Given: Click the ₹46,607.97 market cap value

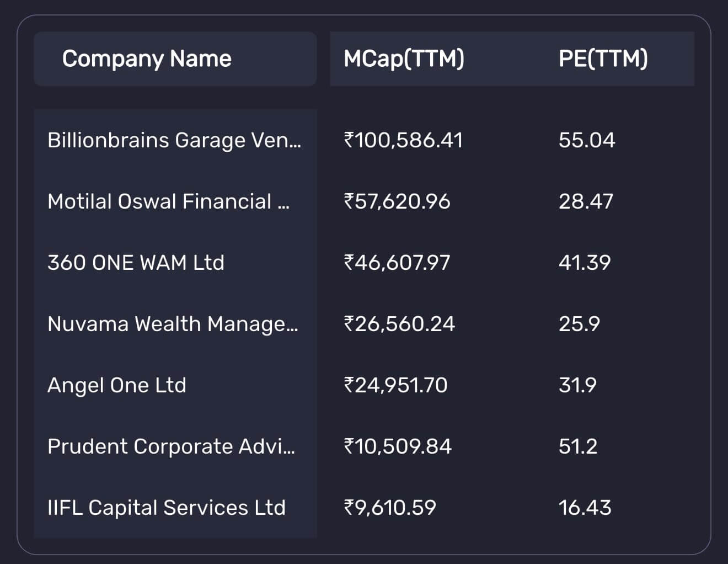Looking at the screenshot, I should click(x=397, y=263).
